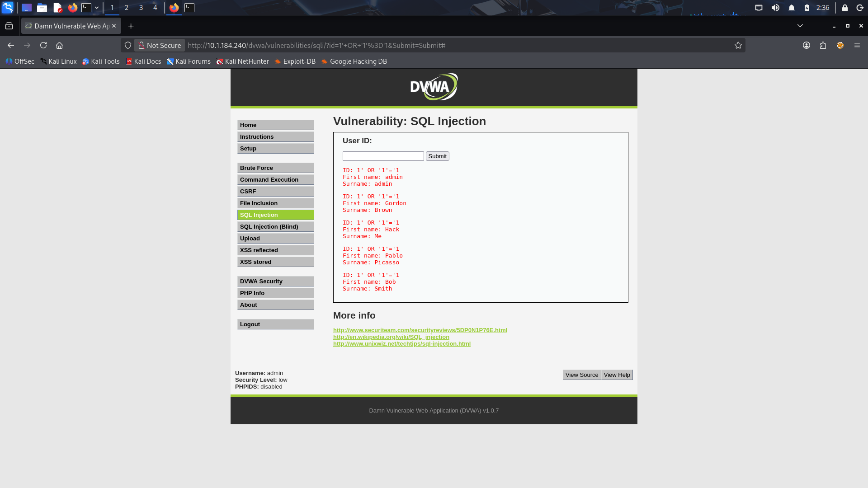Log out of DVWA
Viewport: 868px width, 488px height.
point(276,324)
